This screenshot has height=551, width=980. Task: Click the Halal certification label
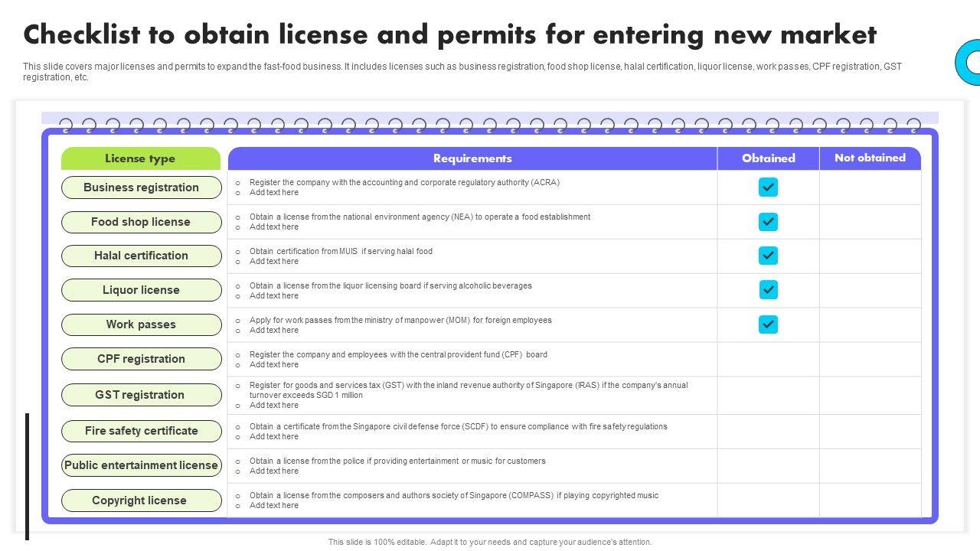pos(141,256)
